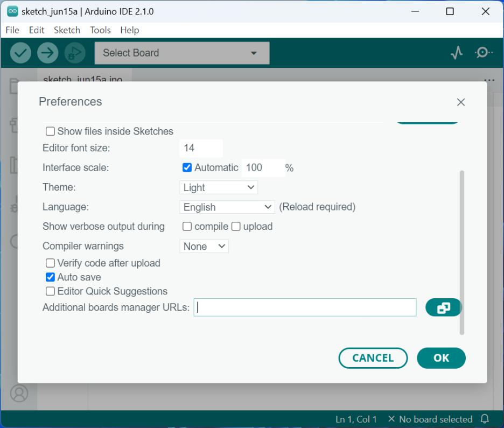Open the Help menu
Viewport: 504px width, 428px height.
coord(130,30)
